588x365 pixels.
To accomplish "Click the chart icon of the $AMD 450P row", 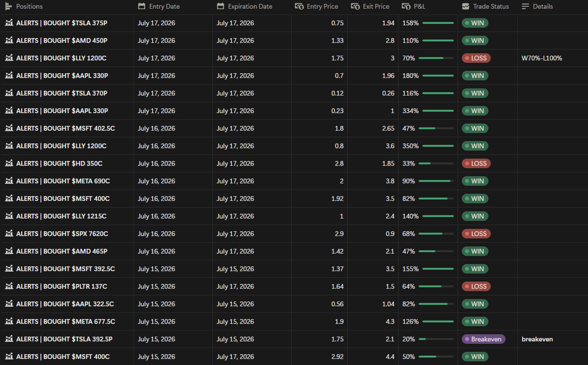I will (9, 40).
